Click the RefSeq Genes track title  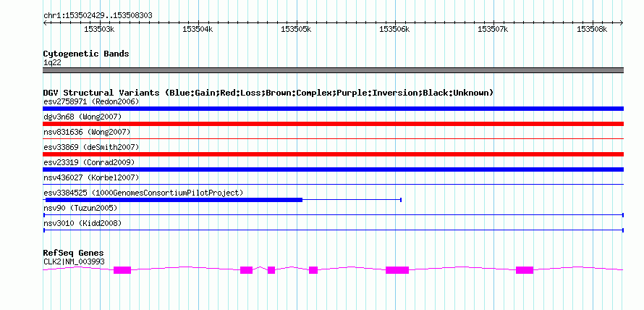pyautogui.click(x=74, y=253)
